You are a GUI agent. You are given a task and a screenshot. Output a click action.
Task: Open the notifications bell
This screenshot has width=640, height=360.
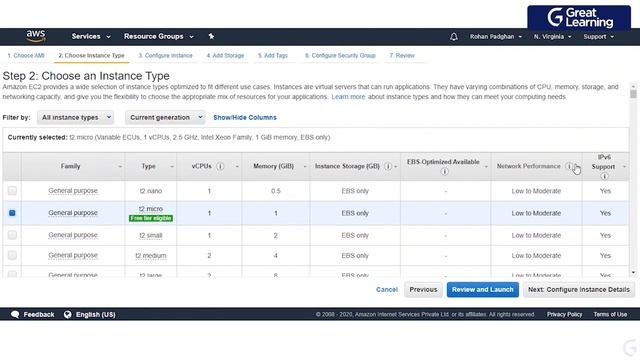click(x=453, y=37)
